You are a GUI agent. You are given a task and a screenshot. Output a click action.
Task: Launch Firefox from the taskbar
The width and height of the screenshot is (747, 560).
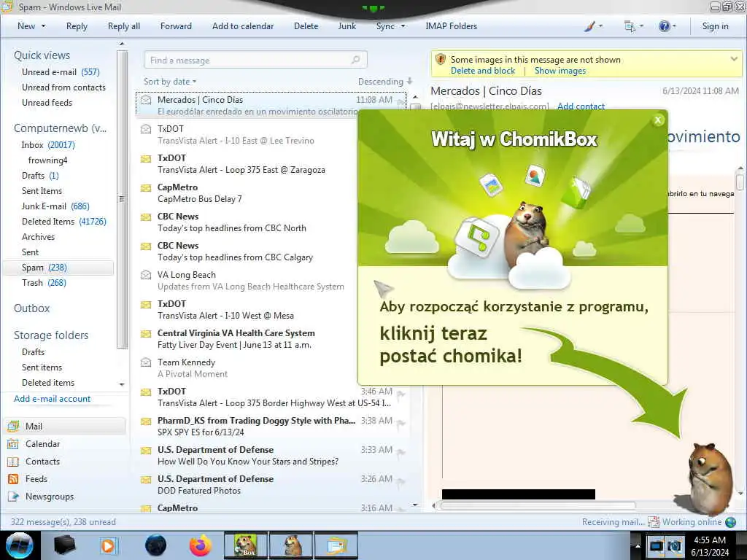click(x=201, y=545)
